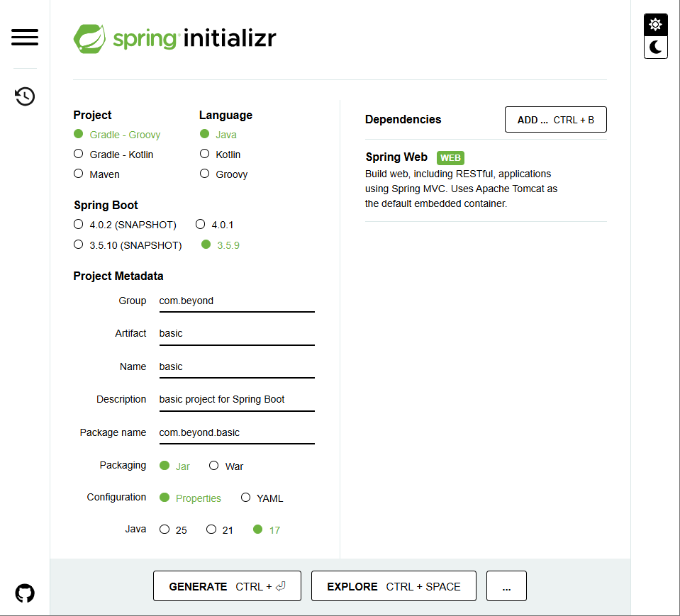This screenshot has height=616, width=680.
Task: Open the more options (...) button
Action: [506, 586]
